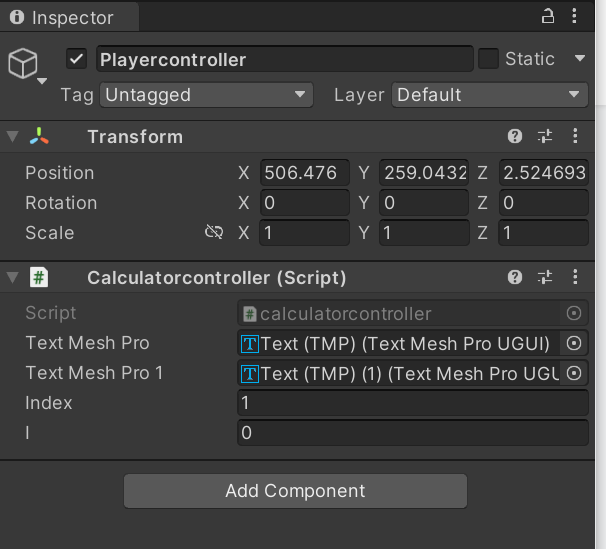Click the Index value field

pyautogui.click(x=412, y=403)
